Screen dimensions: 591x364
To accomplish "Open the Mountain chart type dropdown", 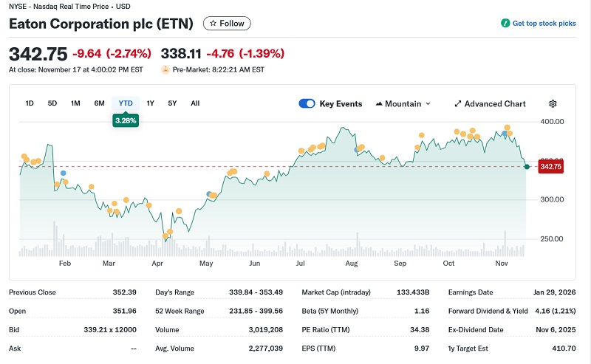I will (x=403, y=103).
